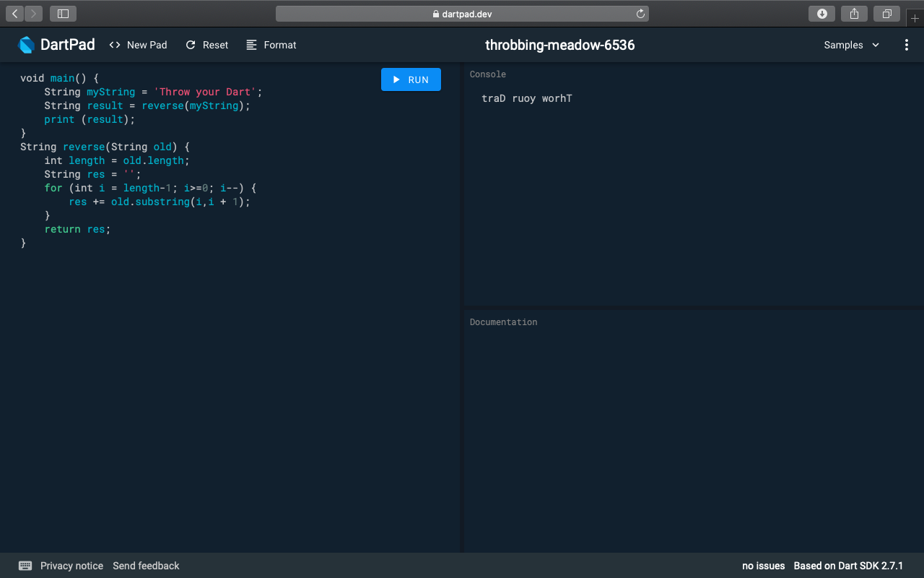
Task: Click 'String result = reverse(myString);' line
Action: coord(147,105)
